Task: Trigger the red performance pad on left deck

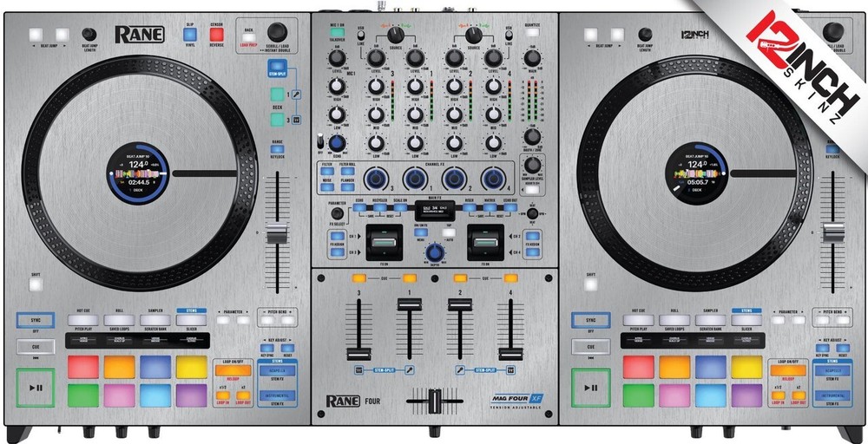Action: click(83, 367)
